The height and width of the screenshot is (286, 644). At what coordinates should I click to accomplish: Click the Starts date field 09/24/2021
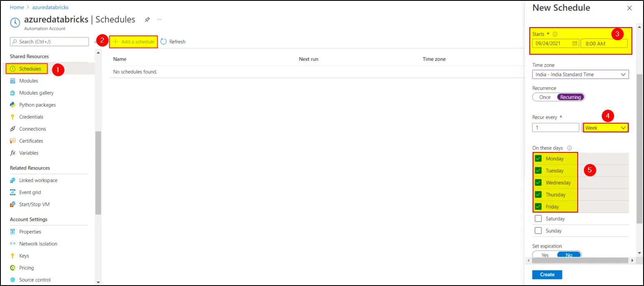point(556,43)
